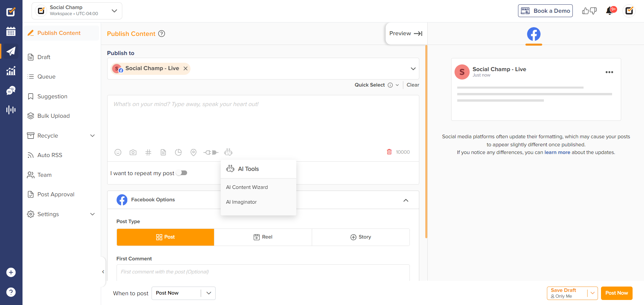Follow the learn more link

coord(557,152)
